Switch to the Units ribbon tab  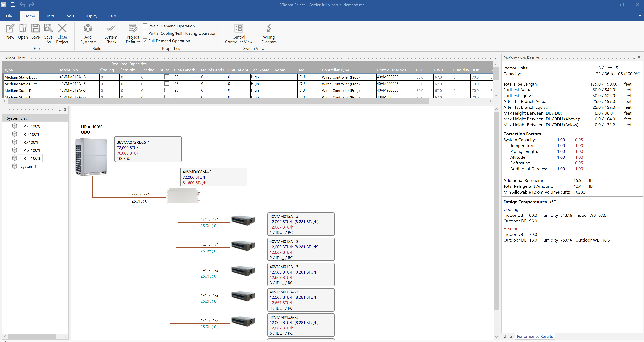pos(50,16)
